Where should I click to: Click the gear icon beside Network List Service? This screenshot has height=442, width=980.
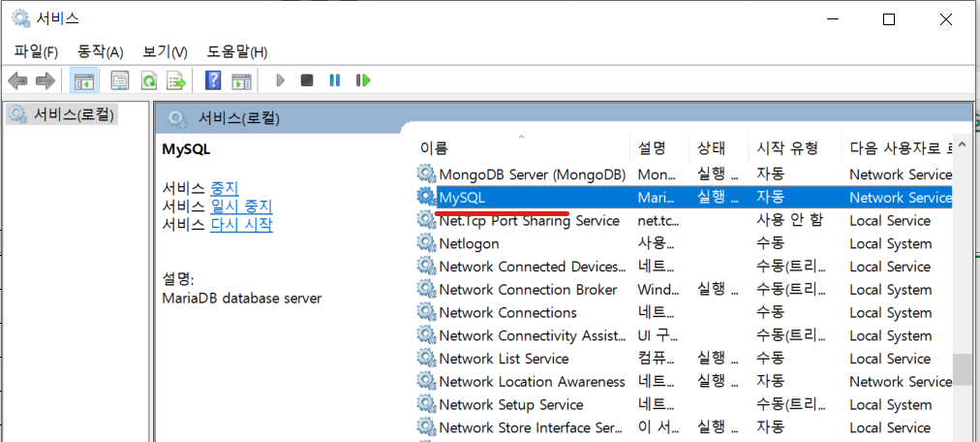point(426,358)
